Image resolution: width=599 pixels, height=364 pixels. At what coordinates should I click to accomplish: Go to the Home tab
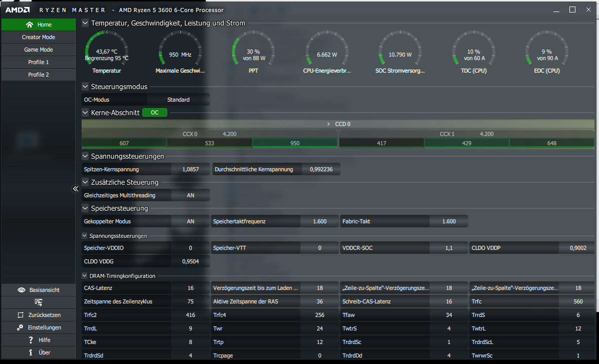coord(38,25)
